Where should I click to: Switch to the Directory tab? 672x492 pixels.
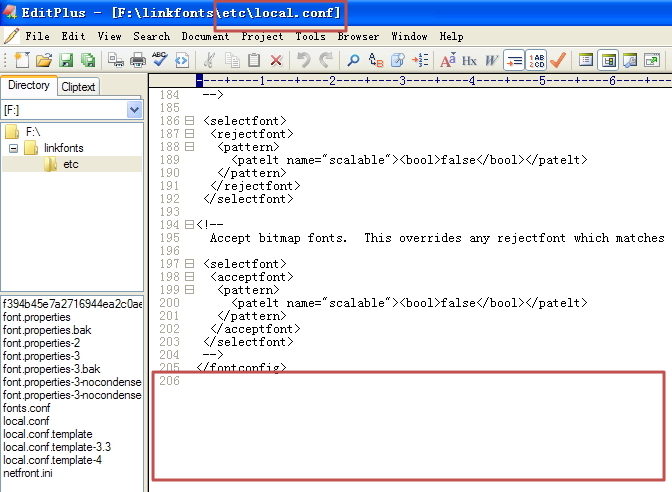coord(29,85)
